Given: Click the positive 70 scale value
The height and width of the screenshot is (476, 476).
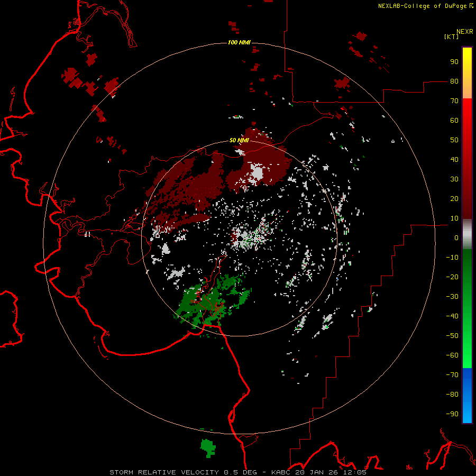Looking at the screenshot, I should pos(454,101).
